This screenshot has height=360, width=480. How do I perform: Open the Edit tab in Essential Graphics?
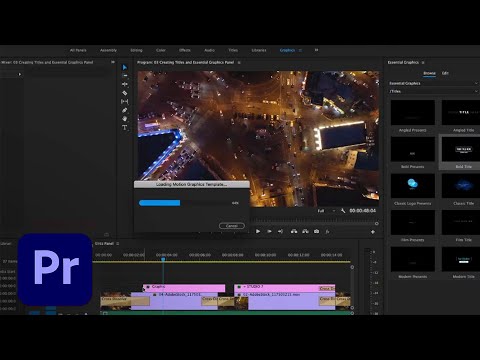(445, 73)
